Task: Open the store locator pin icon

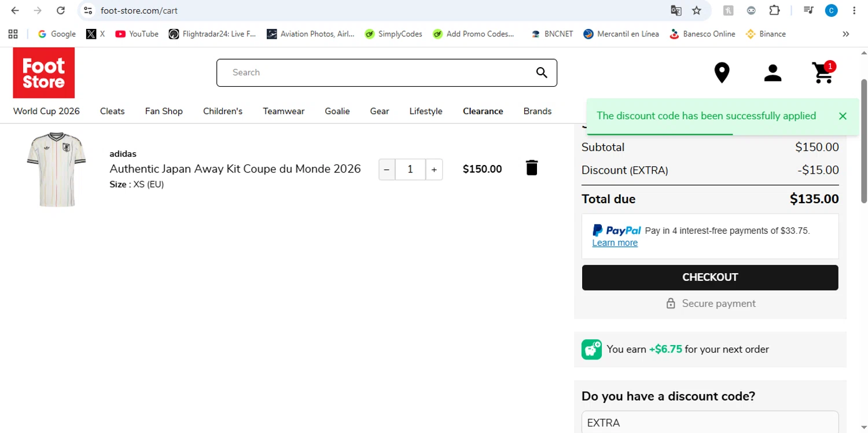Action: (722, 73)
